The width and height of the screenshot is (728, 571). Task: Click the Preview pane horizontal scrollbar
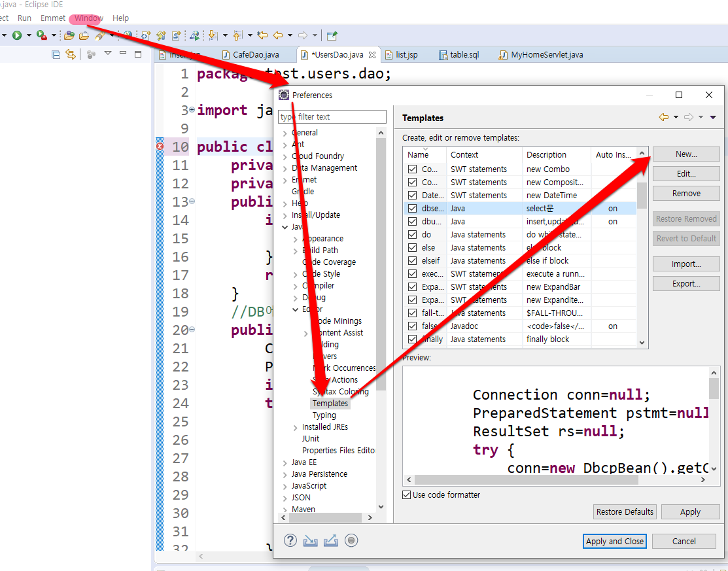[x=527, y=479]
